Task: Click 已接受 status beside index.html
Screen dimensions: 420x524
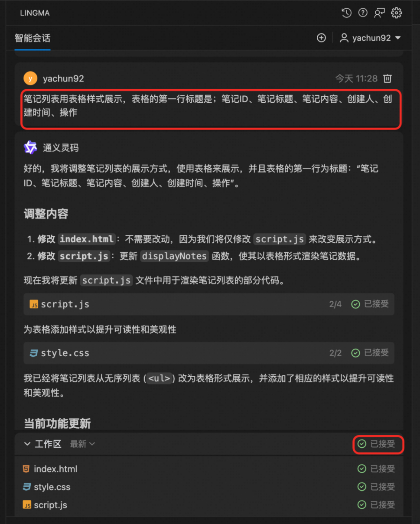Action: pyautogui.click(x=377, y=469)
